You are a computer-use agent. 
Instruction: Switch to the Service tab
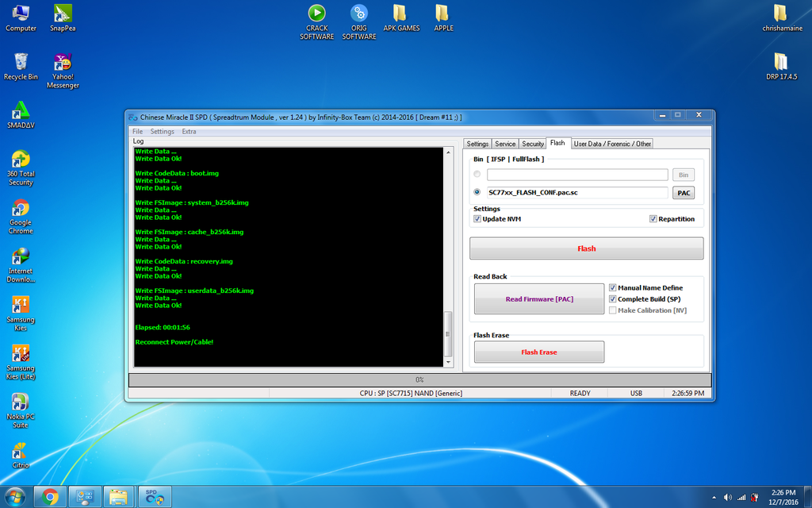505,144
